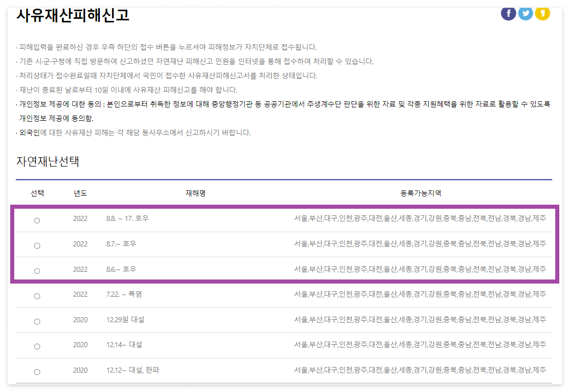Share this page via the Facebook icon
Image resolution: width=570 pixels, height=392 pixels.
(x=508, y=13)
